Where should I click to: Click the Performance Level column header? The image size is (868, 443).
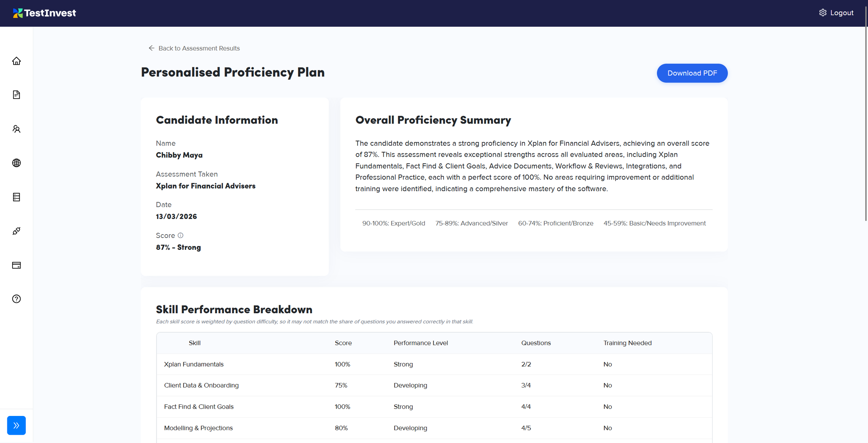click(420, 343)
